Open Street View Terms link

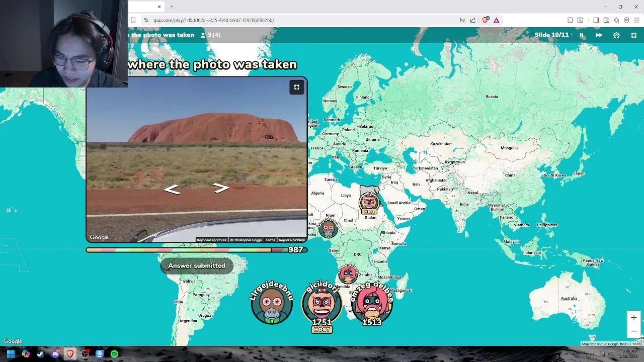click(x=270, y=240)
